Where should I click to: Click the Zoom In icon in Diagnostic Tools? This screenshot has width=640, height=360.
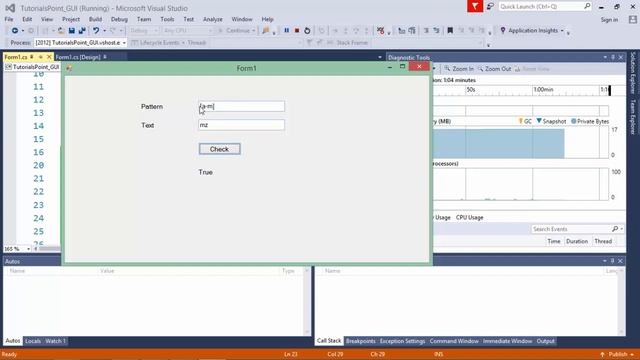pos(447,69)
